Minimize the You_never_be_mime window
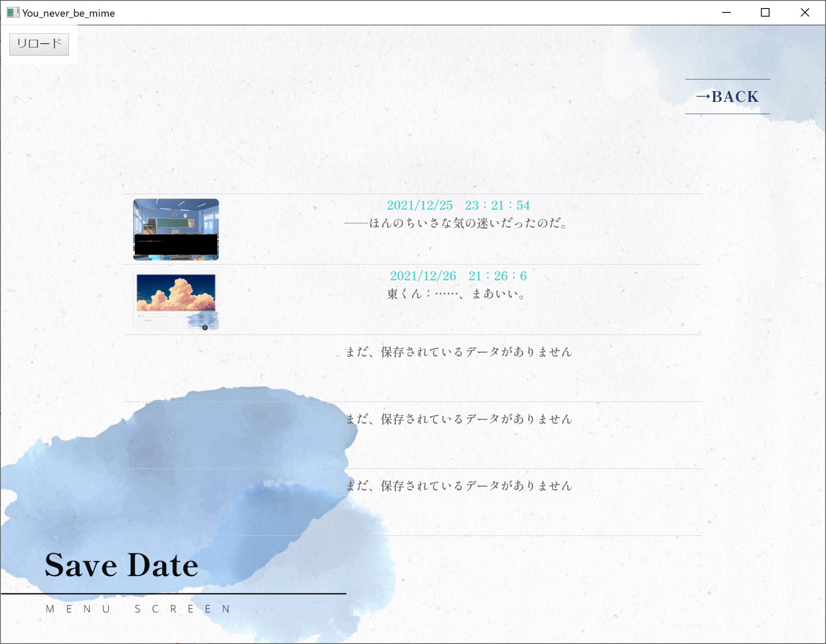 click(x=726, y=13)
